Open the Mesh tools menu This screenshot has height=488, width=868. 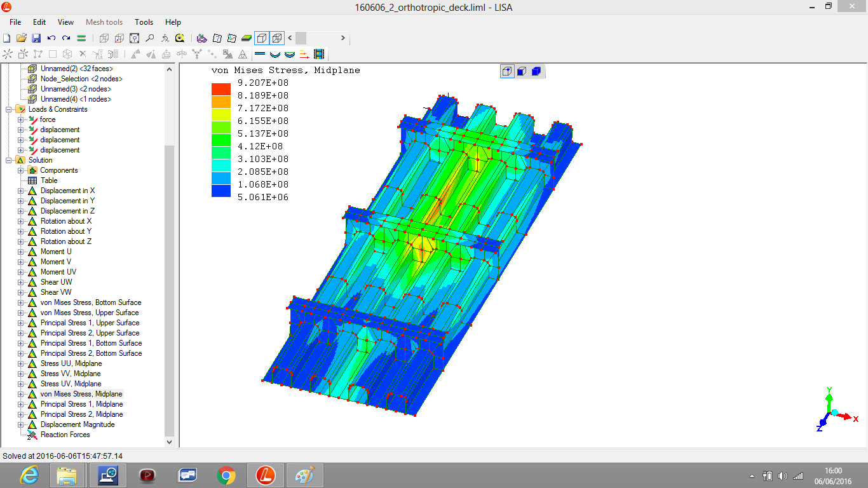104,22
